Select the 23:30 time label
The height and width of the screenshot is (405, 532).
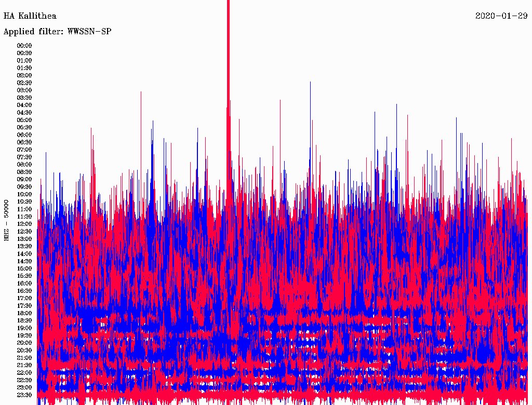click(24, 395)
